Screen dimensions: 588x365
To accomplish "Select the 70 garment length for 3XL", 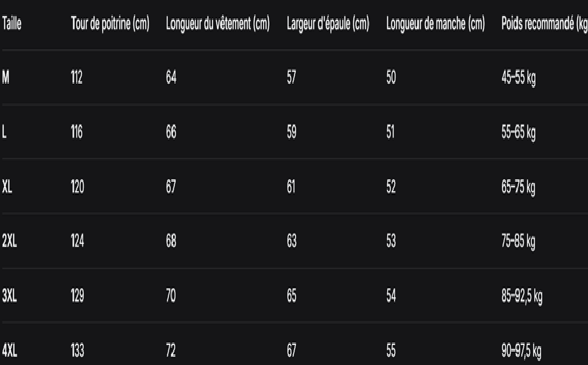I will 171,296.
